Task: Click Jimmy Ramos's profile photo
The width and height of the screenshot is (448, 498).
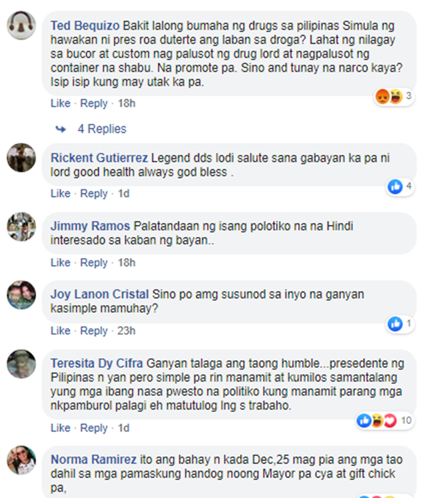Action: pos(22,227)
